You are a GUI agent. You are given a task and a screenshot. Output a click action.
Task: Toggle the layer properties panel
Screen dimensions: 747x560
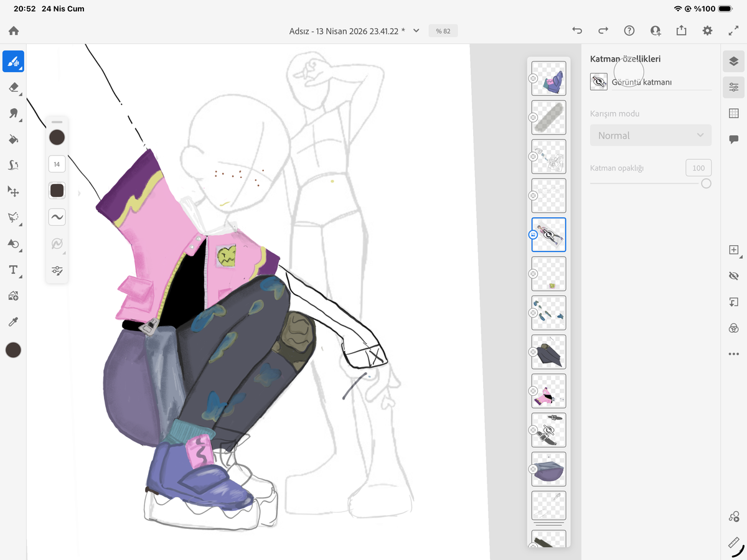(x=733, y=87)
